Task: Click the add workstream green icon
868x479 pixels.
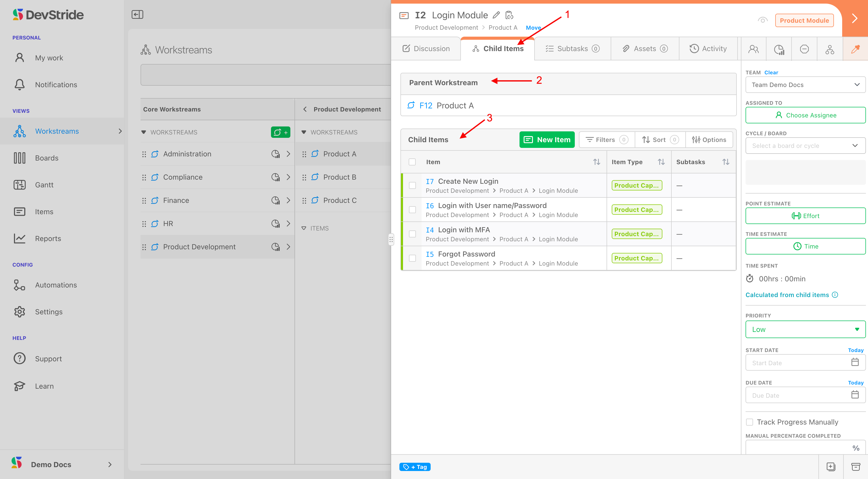Action: (x=280, y=132)
